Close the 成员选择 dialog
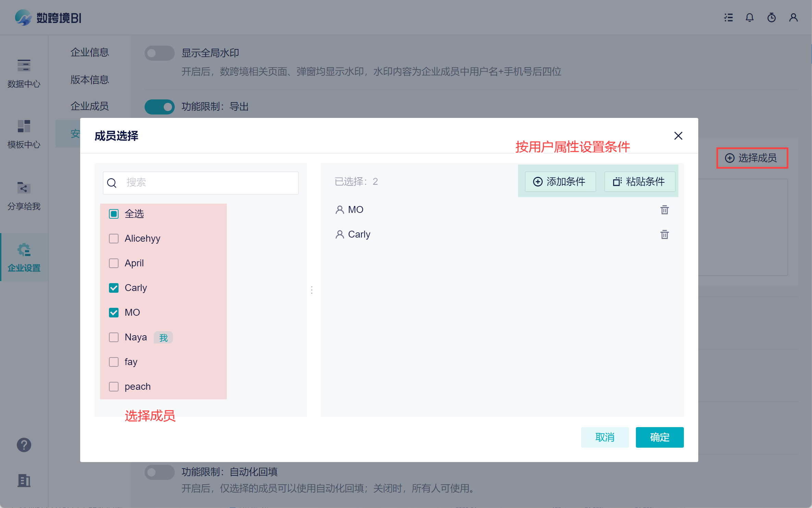The width and height of the screenshot is (812, 508). tap(678, 136)
